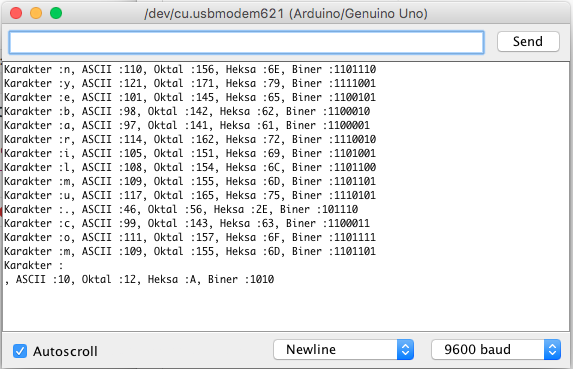Click the window title '/dev/cu.usbmodem621 (Arduino/Genuino Uno)'
The width and height of the screenshot is (573, 369).
tap(286, 14)
